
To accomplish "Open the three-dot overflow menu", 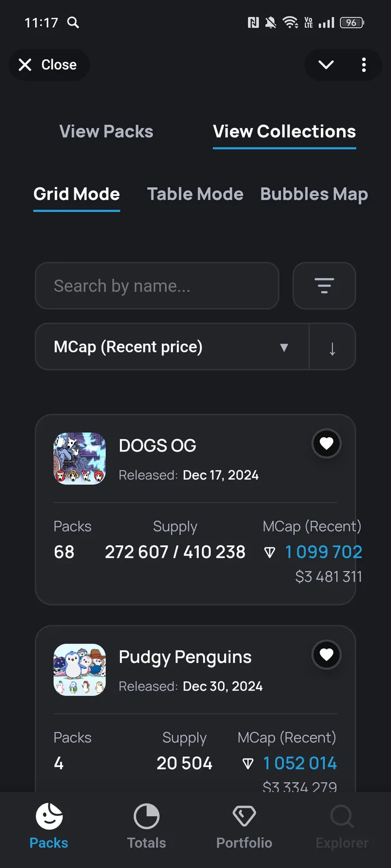I will [x=364, y=65].
